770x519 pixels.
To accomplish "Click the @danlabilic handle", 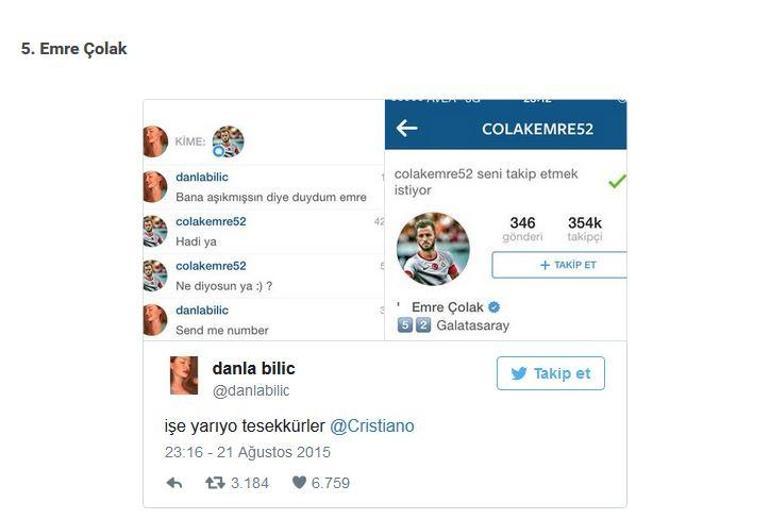I will coord(251,391).
